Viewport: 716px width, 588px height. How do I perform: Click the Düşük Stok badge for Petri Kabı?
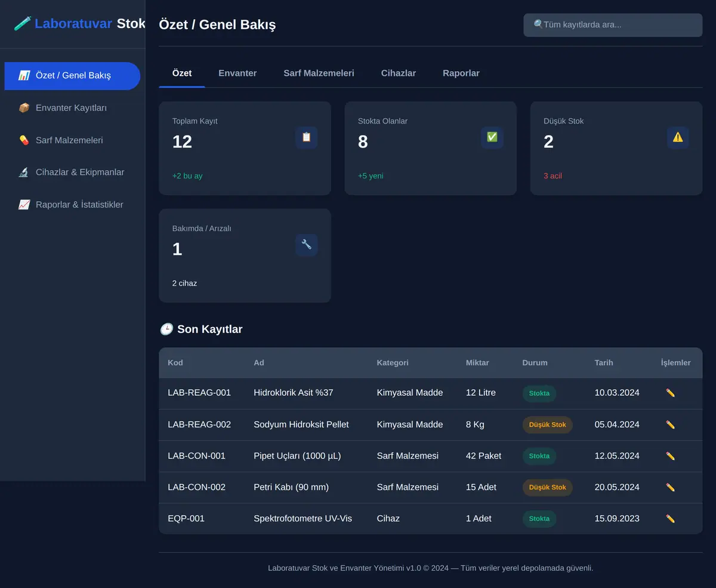point(548,487)
